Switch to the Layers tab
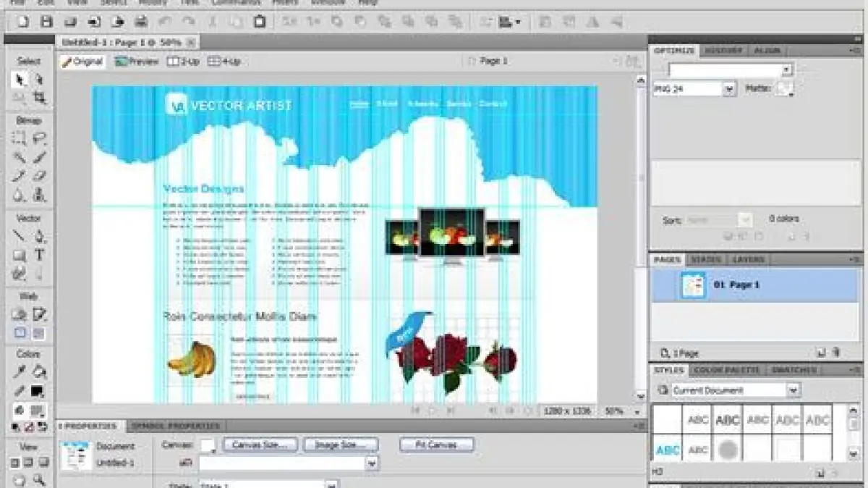868x488 pixels. (x=748, y=259)
